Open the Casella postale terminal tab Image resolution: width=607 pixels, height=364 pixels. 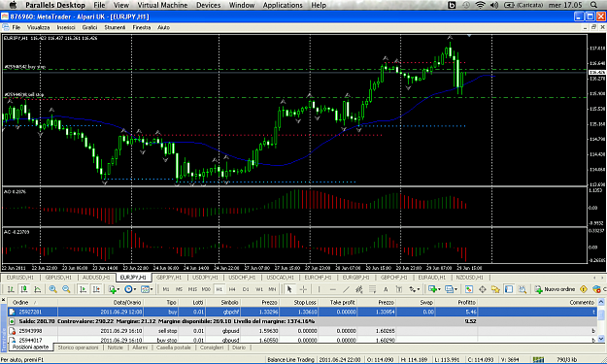point(174,347)
